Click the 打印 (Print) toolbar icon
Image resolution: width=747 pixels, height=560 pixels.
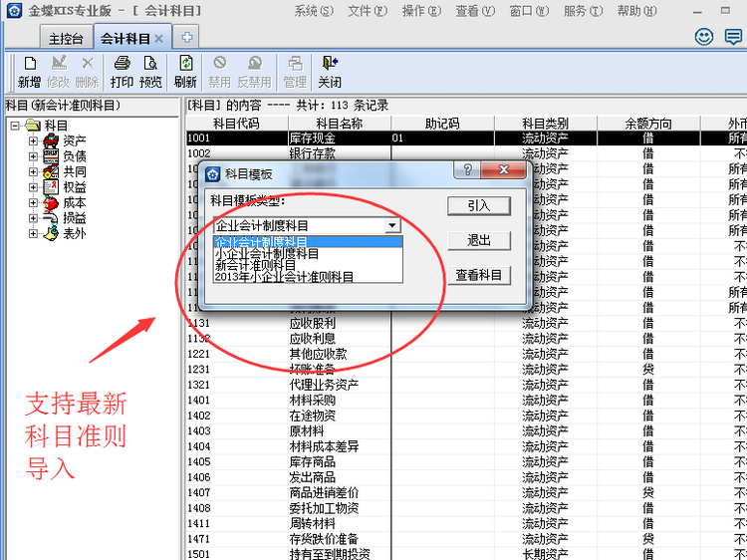point(122,72)
